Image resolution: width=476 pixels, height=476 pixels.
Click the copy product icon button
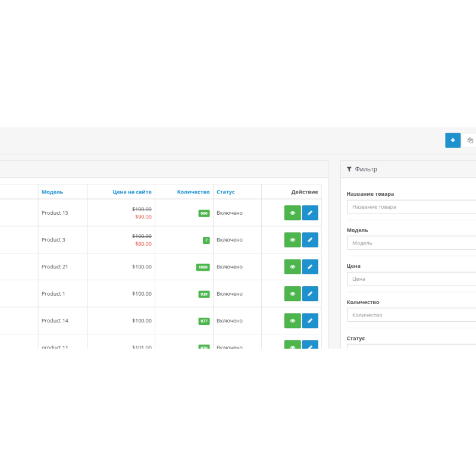[469, 140]
